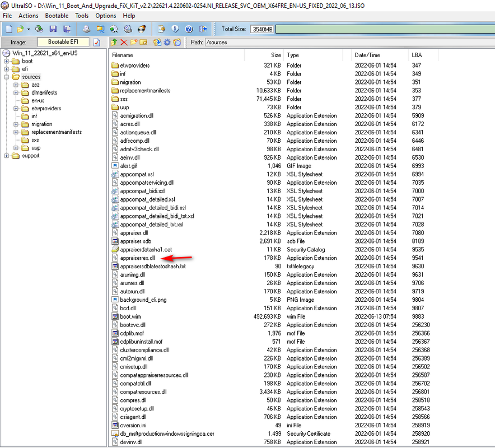Click the Make CD/DVD Image icon
The height and width of the screenshot is (448, 495).
86,29
